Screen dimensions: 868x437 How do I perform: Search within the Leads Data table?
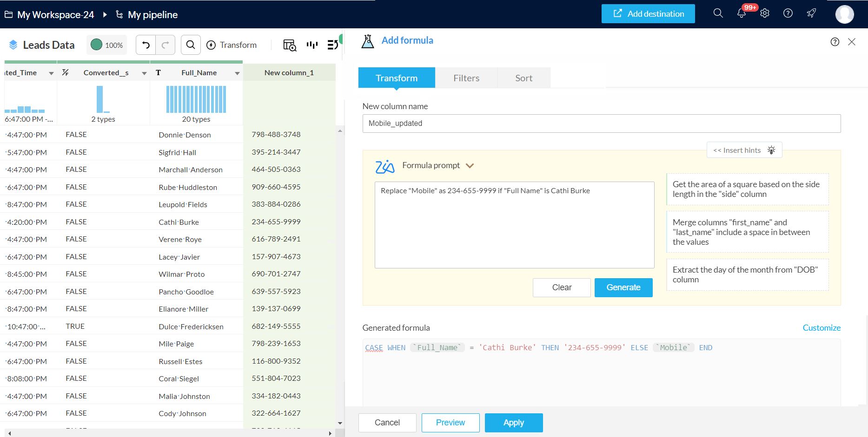click(x=191, y=45)
